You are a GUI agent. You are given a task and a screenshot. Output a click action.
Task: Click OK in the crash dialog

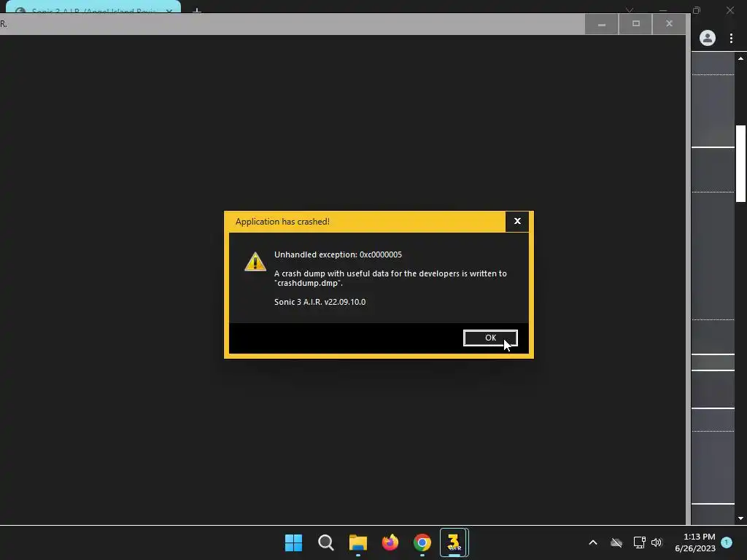coord(490,338)
